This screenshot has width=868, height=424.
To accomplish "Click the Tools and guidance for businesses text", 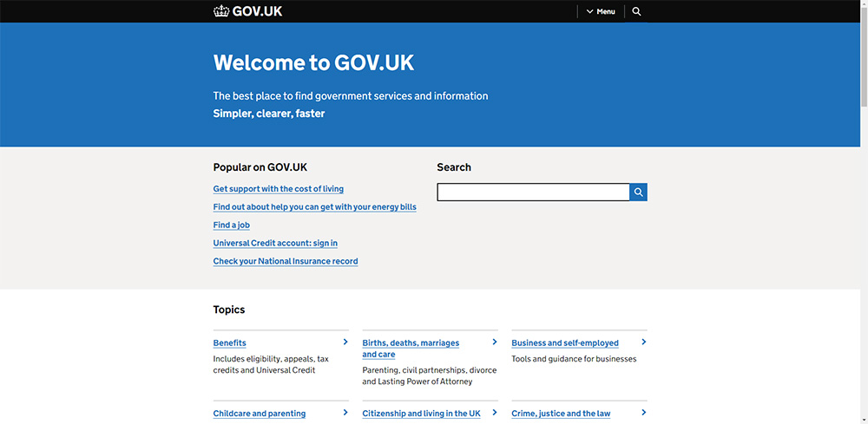I will click(x=574, y=359).
